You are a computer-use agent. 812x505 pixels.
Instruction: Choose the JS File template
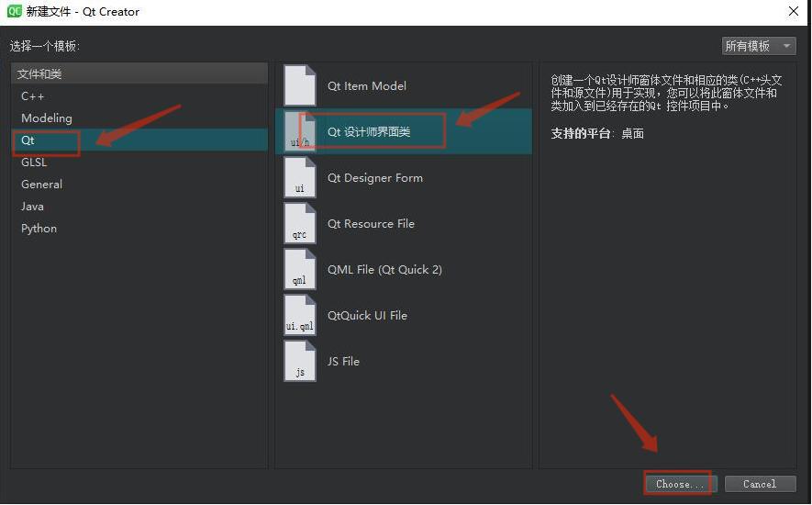pyautogui.click(x=404, y=361)
